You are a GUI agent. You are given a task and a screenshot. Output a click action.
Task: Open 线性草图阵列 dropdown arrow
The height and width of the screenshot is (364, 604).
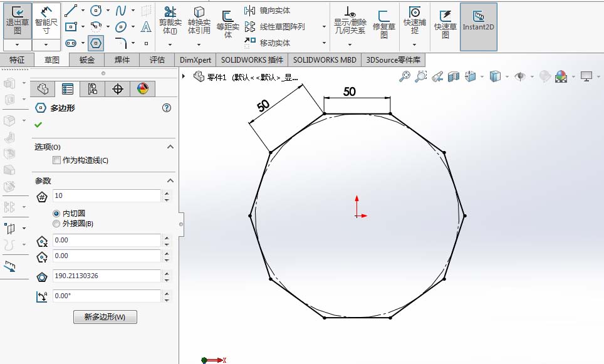tap(324, 26)
